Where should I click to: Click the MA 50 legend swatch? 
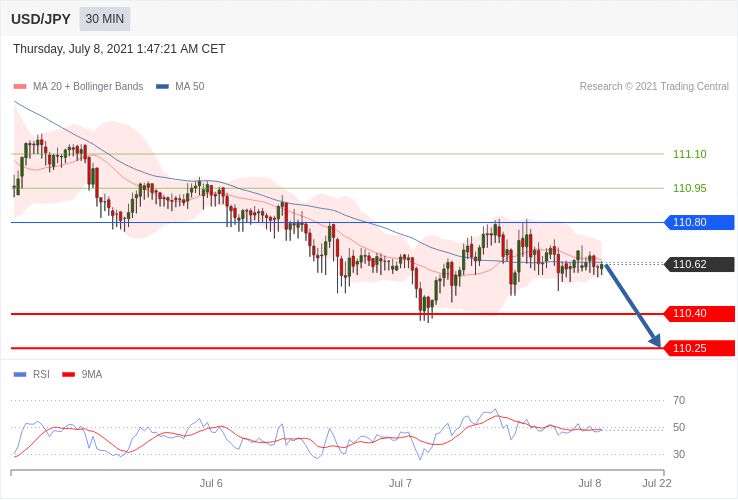[162, 87]
